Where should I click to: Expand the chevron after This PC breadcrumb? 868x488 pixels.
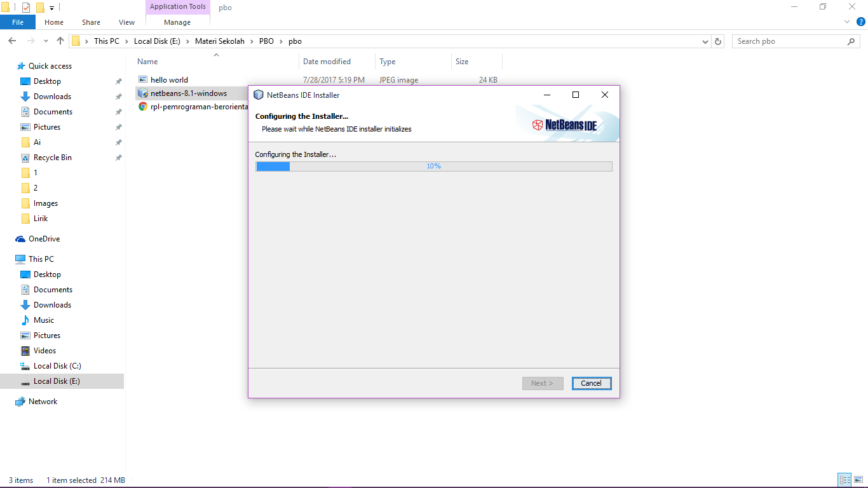126,41
